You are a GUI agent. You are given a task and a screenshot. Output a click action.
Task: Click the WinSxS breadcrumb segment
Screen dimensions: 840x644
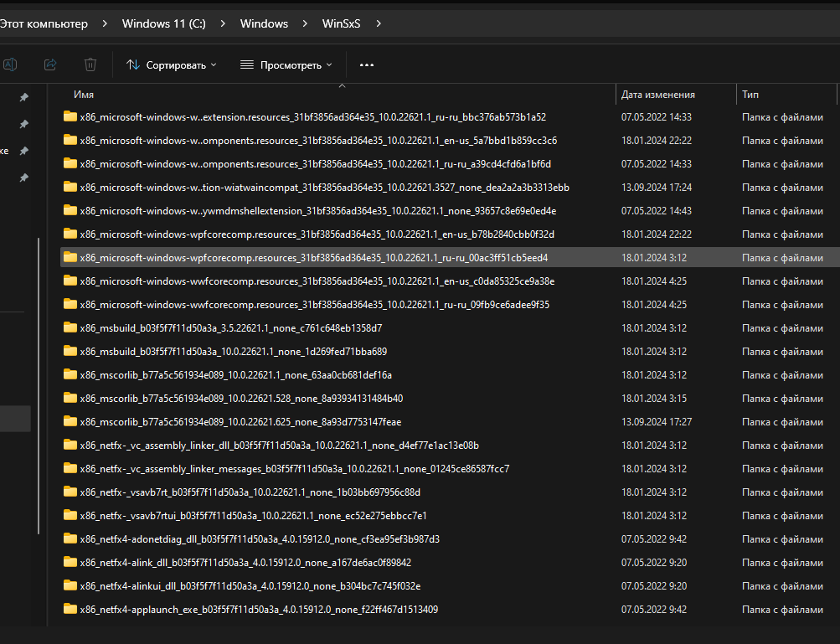point(341,23)
